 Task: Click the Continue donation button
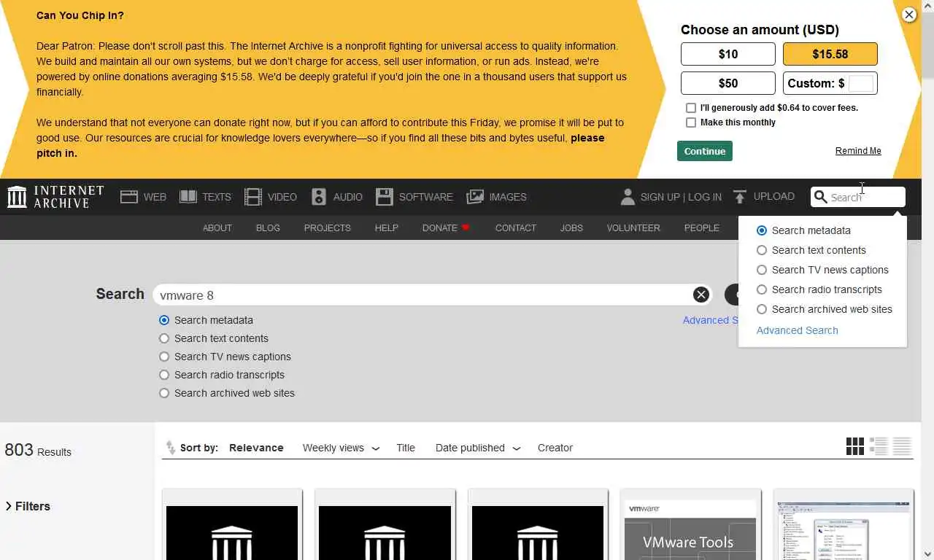[x=705, y=151]
